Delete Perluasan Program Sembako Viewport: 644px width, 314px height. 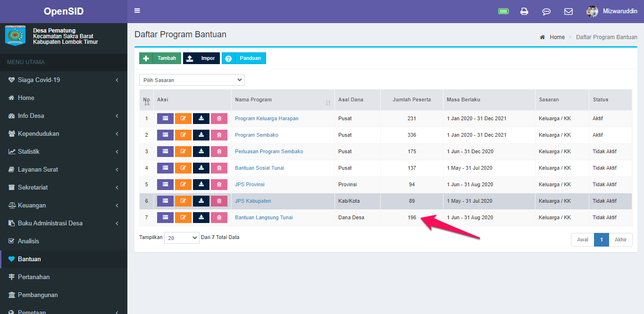219,152
